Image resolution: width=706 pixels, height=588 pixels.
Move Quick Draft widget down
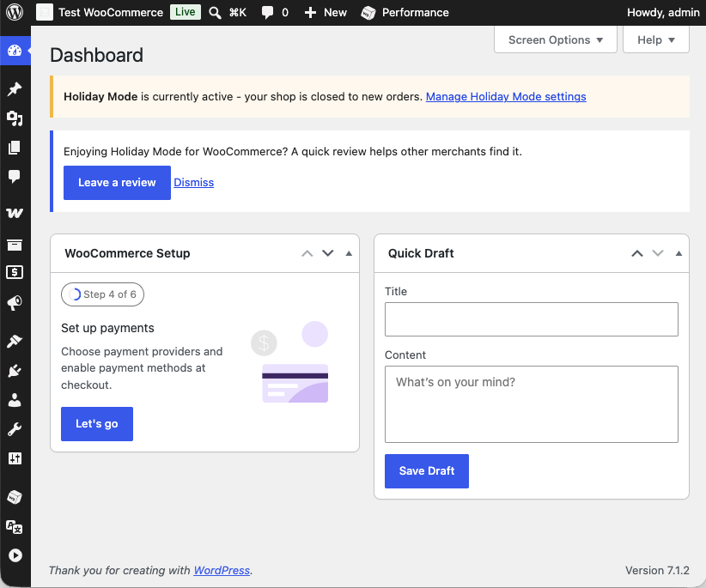pos(658,253)
